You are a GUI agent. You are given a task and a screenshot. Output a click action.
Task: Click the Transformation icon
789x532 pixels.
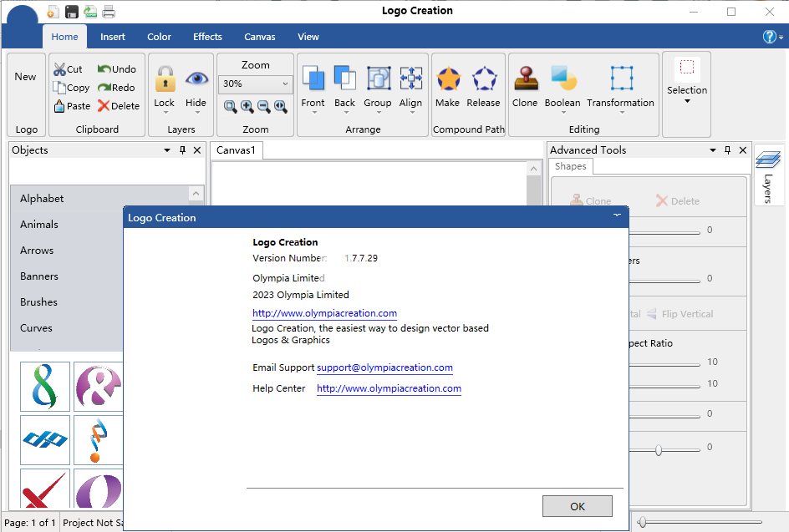622,78
